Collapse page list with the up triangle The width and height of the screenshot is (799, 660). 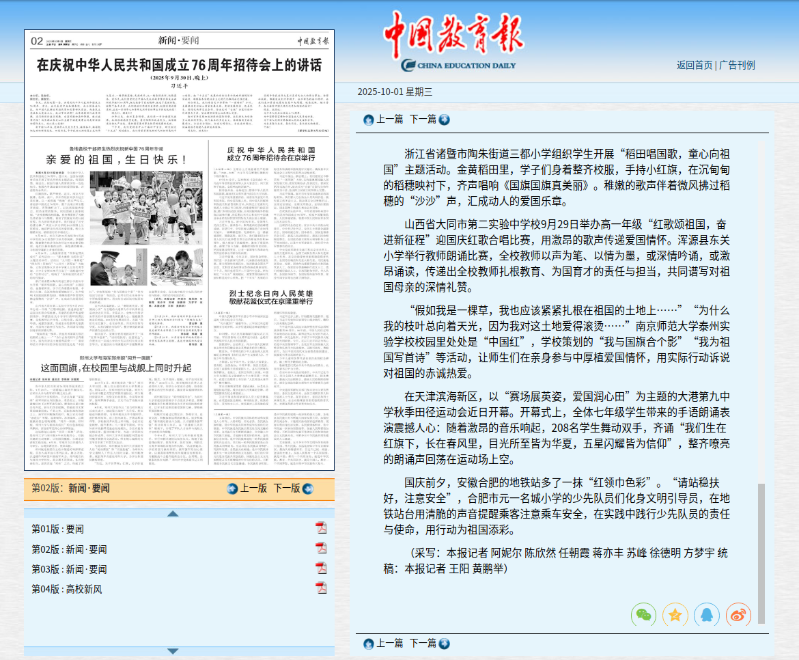tap(173, 513)
